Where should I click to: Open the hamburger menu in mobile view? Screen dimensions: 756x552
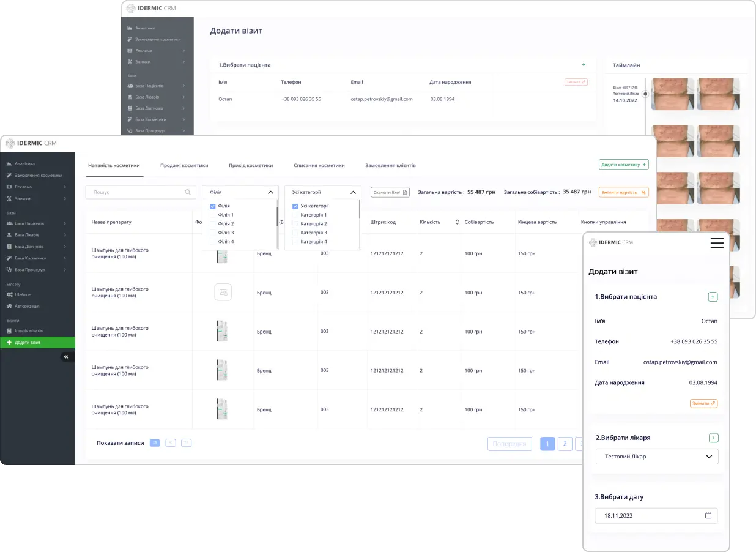tap(717, 243)
